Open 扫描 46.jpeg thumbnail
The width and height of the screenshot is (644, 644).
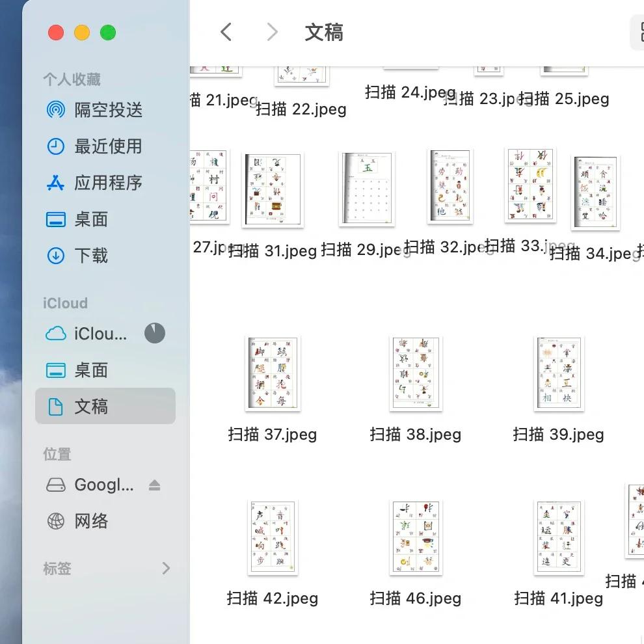point(416,537)
